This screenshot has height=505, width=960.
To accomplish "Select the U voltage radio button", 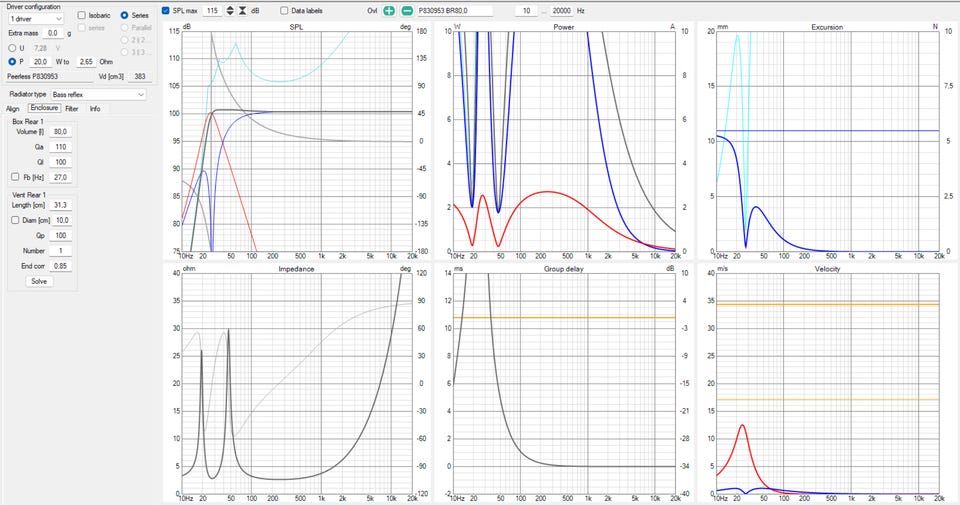I will [11, 47].
